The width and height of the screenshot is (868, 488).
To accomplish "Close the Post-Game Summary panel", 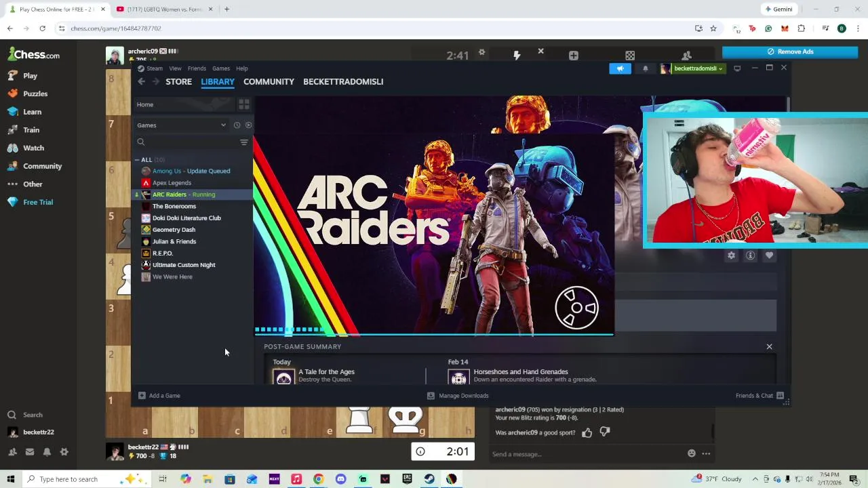I will [769, 346].
